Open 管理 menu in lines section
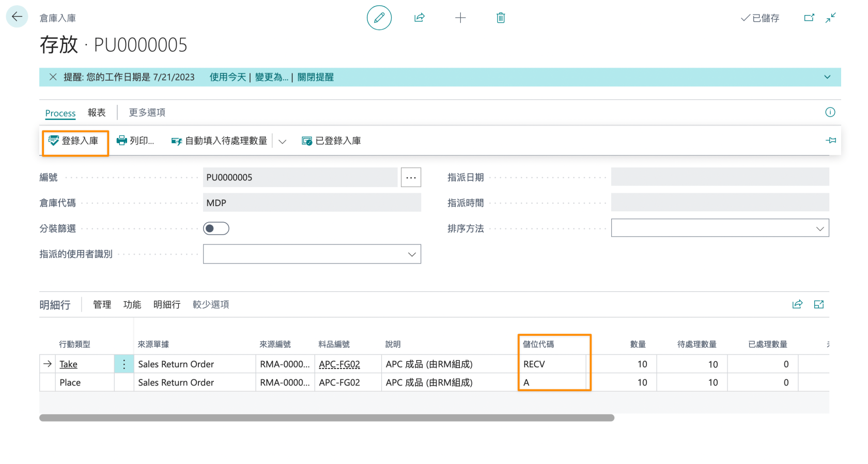The width and height of the screenshot is (868, 464). [102, 304]
